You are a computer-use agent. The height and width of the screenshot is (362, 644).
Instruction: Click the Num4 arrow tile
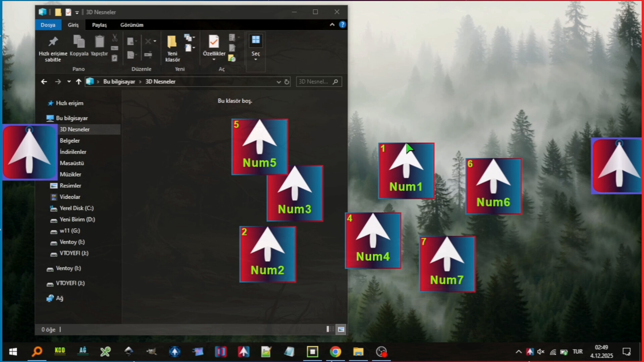[373, 241]
